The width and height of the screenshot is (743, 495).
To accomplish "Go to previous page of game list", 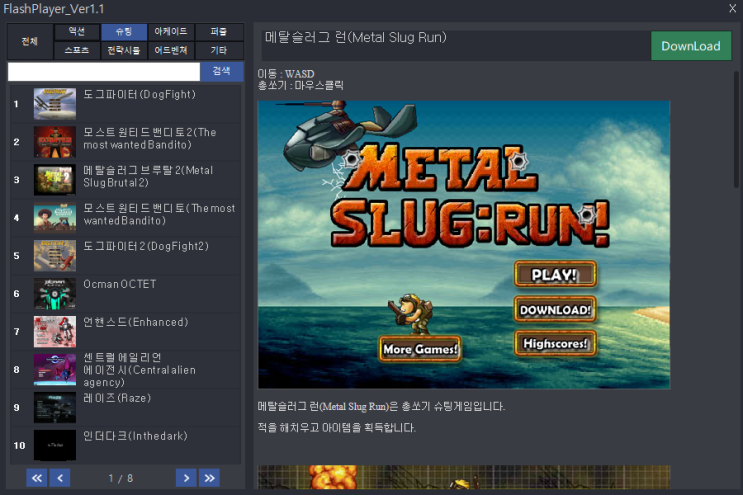I will point(60,477).
